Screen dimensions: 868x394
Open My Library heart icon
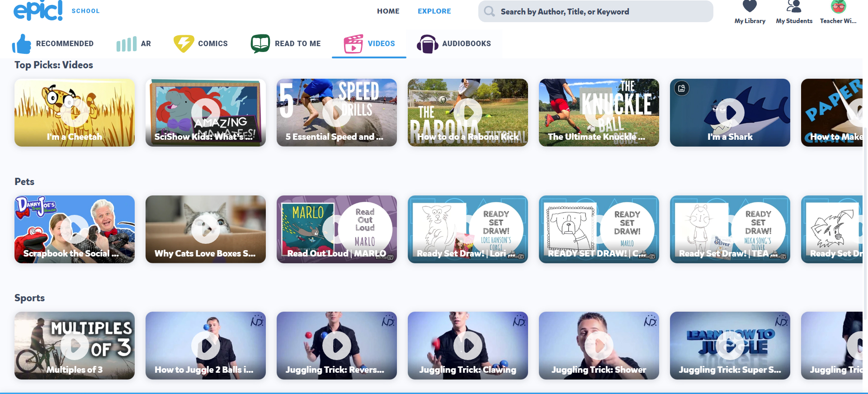750,6
